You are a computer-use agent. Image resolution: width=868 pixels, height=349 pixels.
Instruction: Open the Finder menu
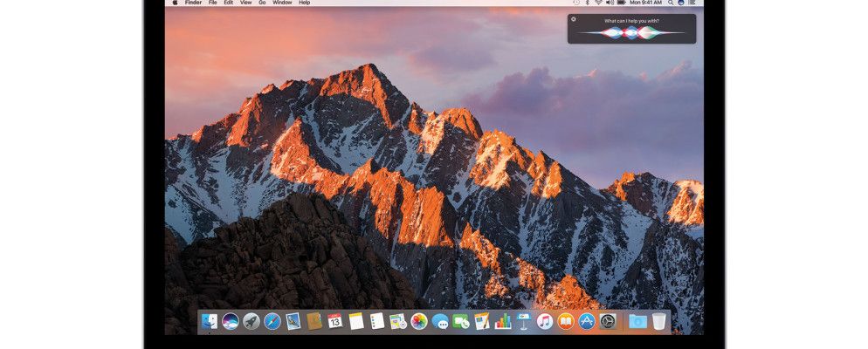[193, 3]
